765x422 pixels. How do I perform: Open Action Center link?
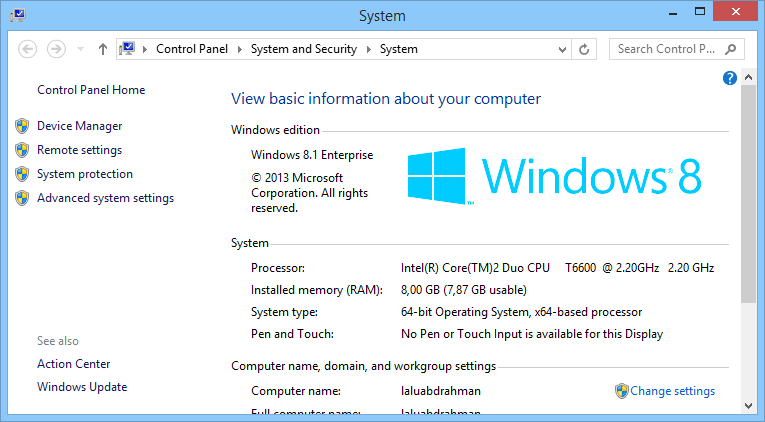coord(74,363)
